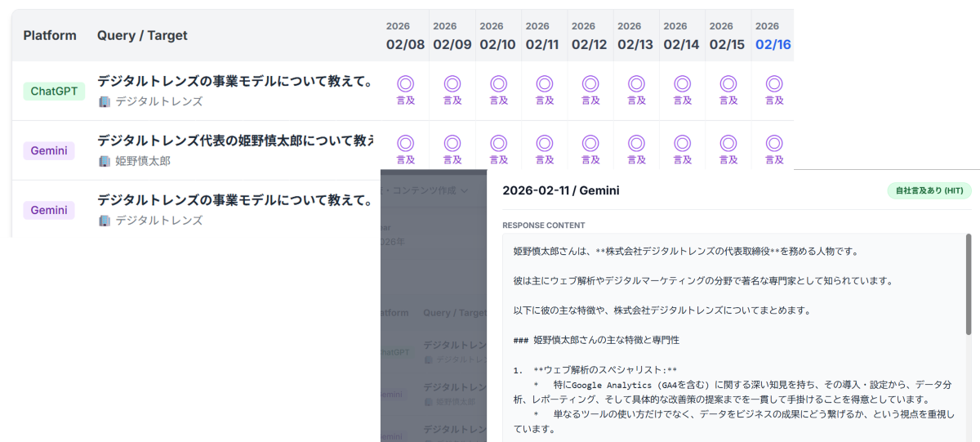Click the response content scrollbar
Screen dimensions: 980x442
point(968,285)
